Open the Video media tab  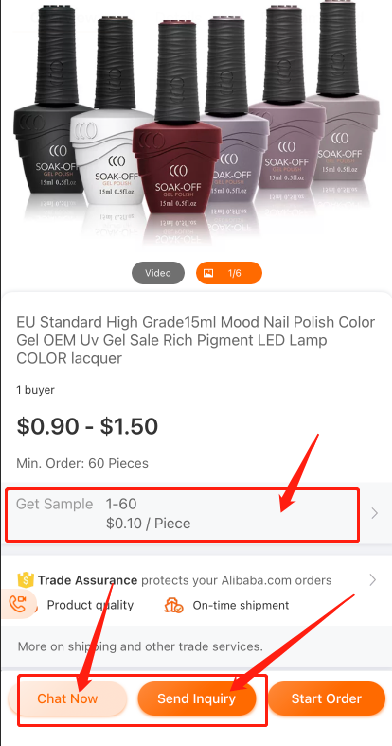158,273
